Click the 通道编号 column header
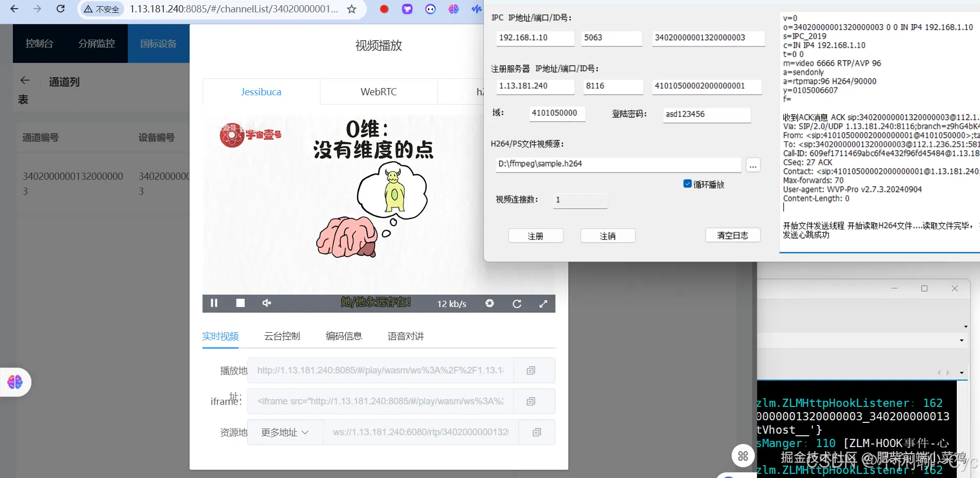This screenshot has width=980, height=478. (x=41, y=138)
